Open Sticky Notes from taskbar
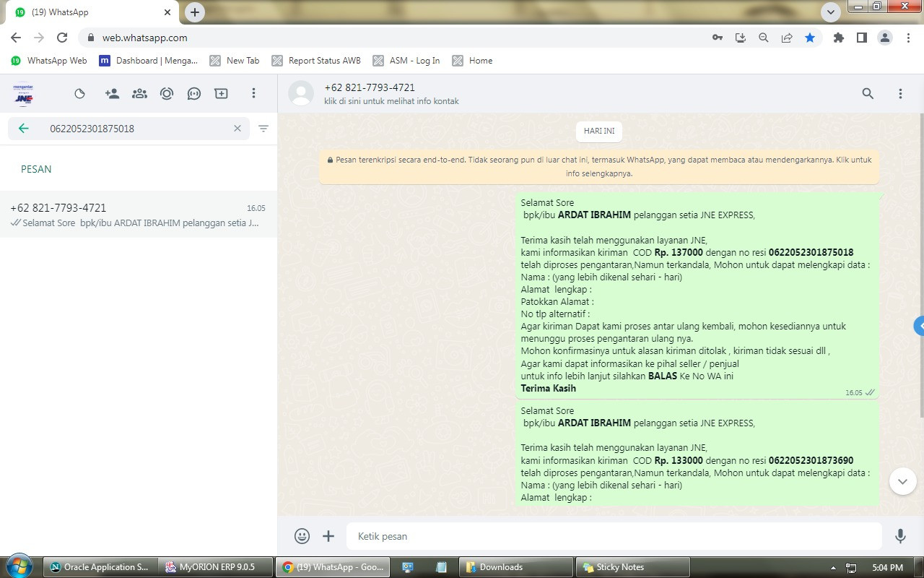This screenshot has height=578, width=924. [632, 567]
